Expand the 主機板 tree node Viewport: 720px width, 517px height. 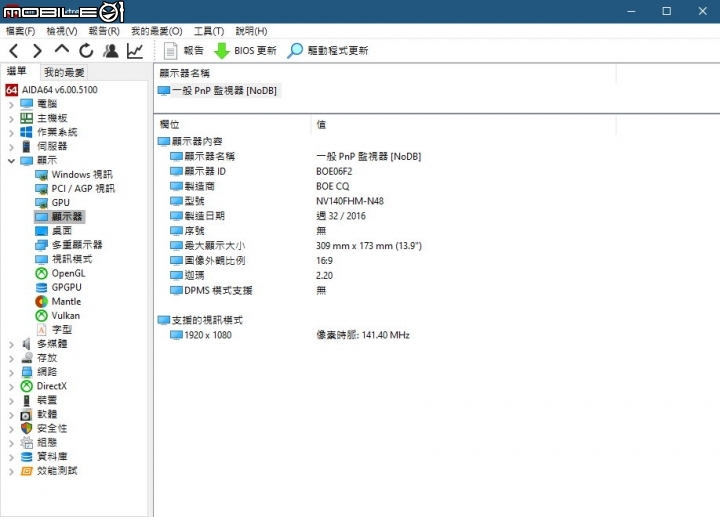[11, 118]
